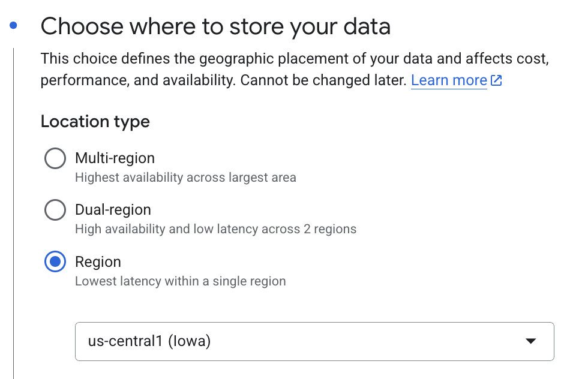588x379 pixels.
Task: Click the us-central1 (Iowa) text value
Action: (149, 341)
